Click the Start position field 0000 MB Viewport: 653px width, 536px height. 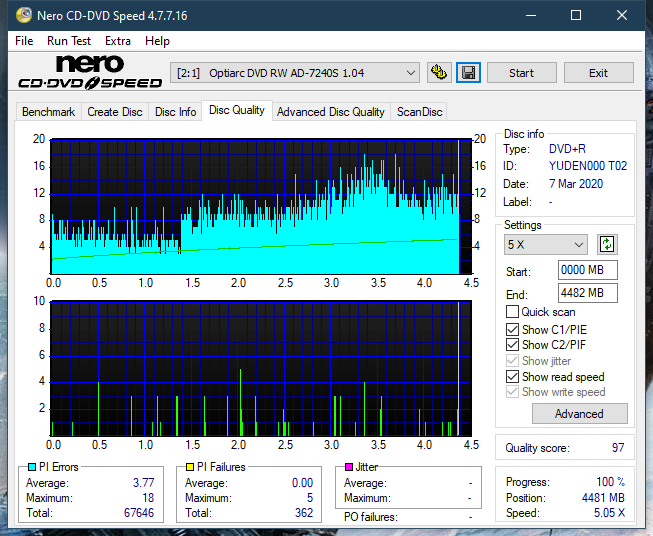tap(588, 270)
